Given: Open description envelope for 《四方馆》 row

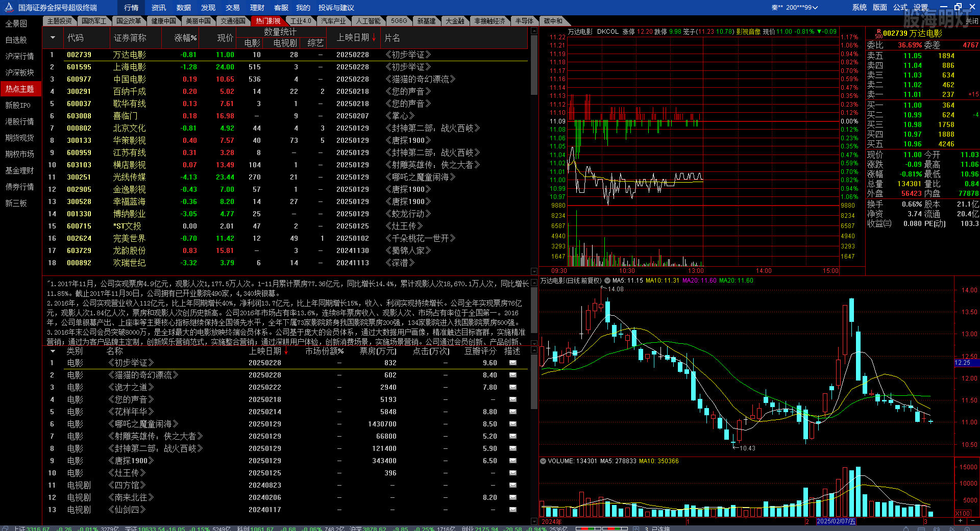Looking at the screenshot, I should 513,485.
